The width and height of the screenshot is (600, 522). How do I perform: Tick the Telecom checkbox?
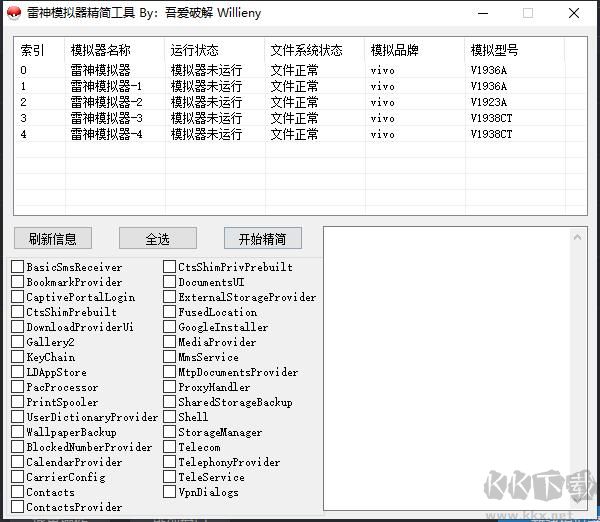tap(170, 447)
